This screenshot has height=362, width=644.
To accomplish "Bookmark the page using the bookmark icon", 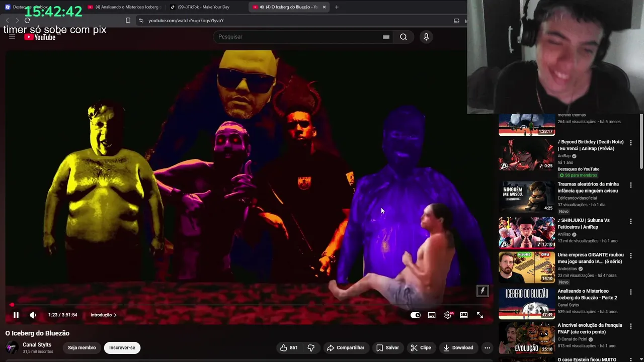I will (x=128, y=21).
